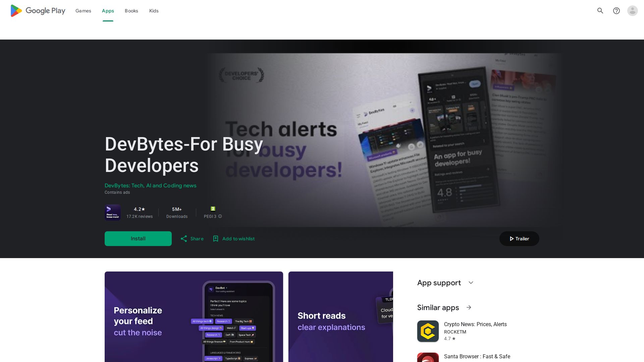644x362 pixels.
Task: Share this app
Action: click(x=192, y=239)
